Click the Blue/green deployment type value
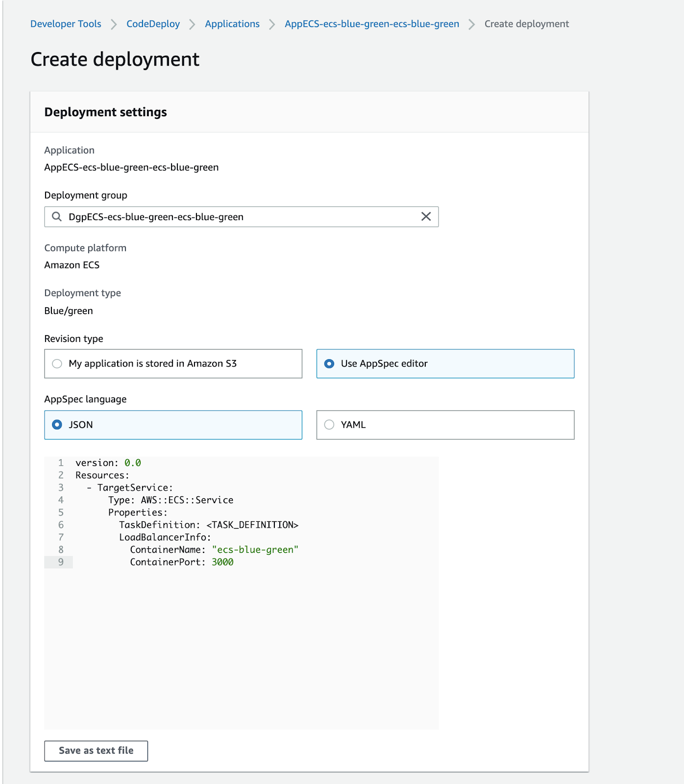 69,311
